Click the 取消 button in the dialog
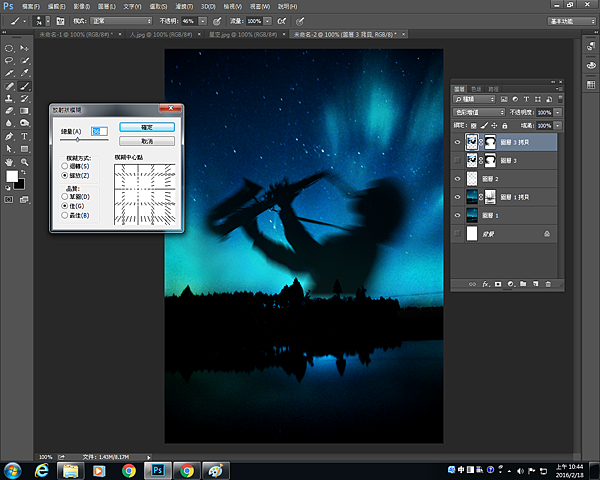Image resolution: width=600 pixels, height=480 pixels. click(147, 141)
